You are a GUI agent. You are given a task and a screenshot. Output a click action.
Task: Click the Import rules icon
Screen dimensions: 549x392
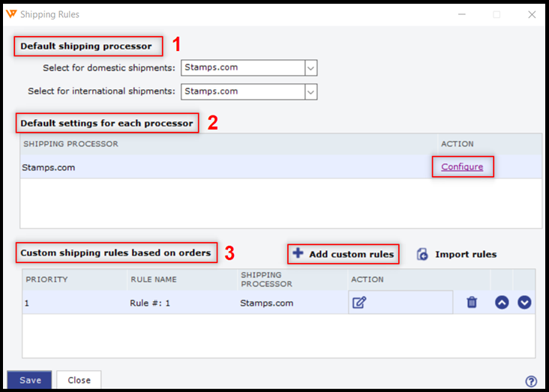click(422, 254)
